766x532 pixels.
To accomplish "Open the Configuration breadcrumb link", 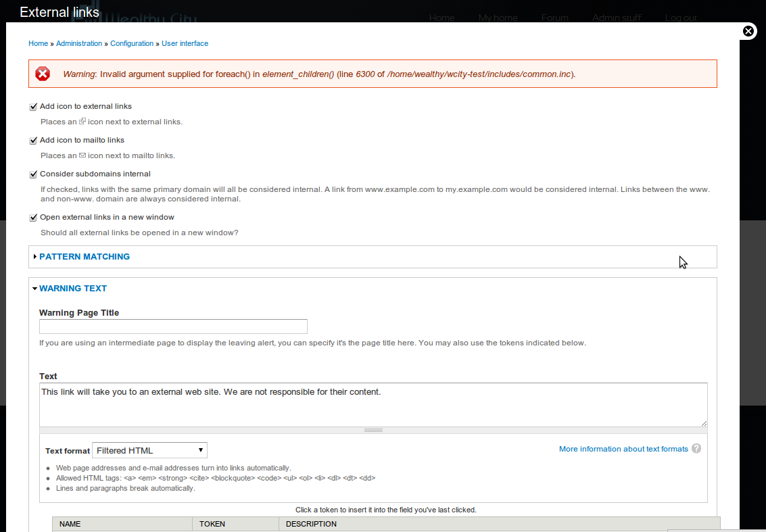I will (x=132, y=43).
